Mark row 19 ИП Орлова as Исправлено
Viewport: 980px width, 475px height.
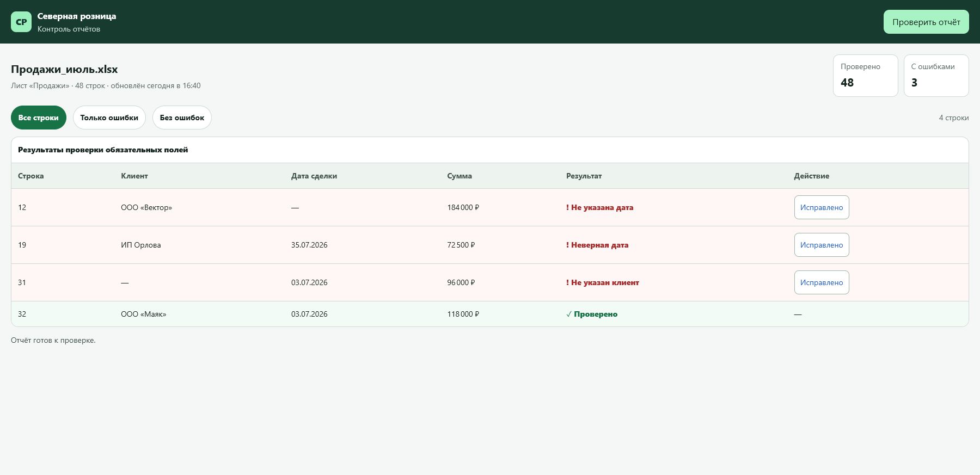(x=822, y=245)
